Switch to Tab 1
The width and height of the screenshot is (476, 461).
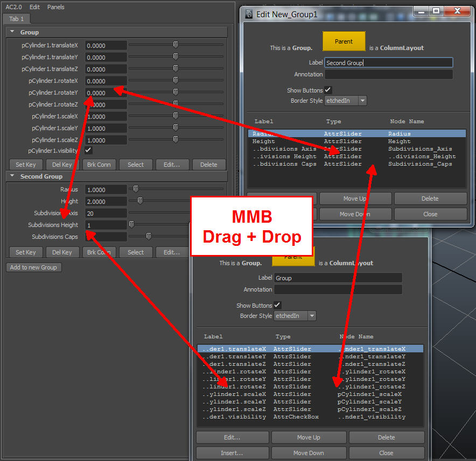(17, 19)
